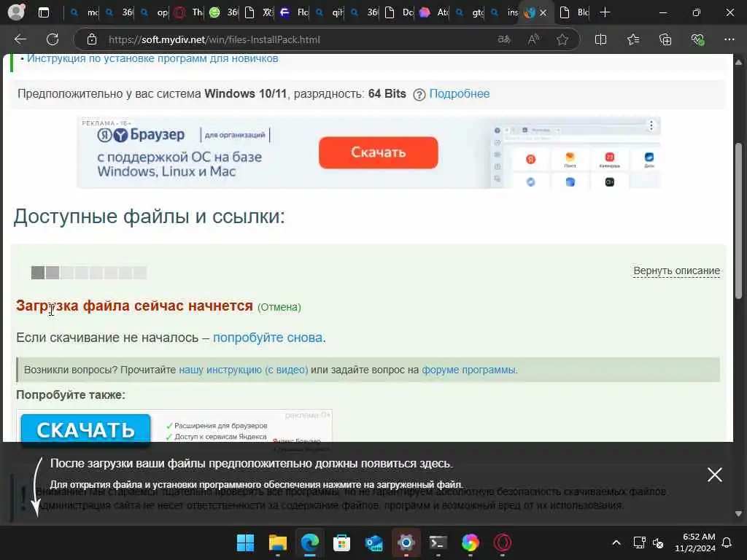The height and width of the screenshot is (560, 747).
Task: Open Edge Settings and more menu
Action: point(729,39)
